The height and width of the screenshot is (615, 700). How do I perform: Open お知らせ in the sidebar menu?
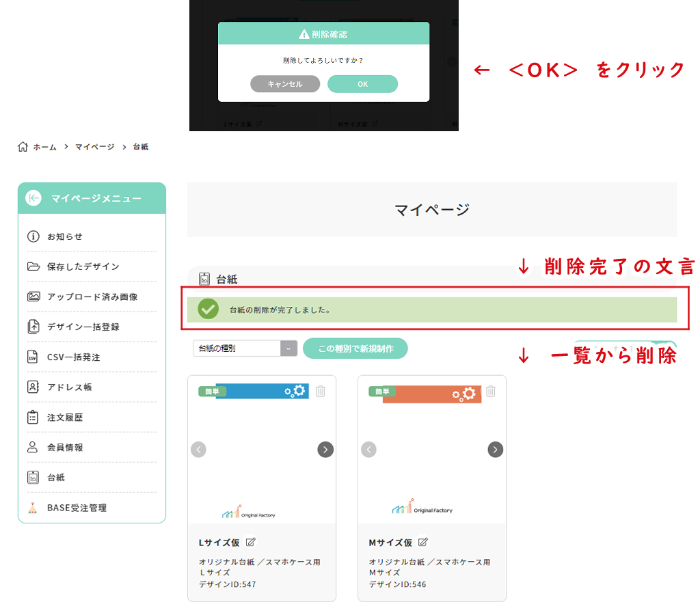point(65,236)
